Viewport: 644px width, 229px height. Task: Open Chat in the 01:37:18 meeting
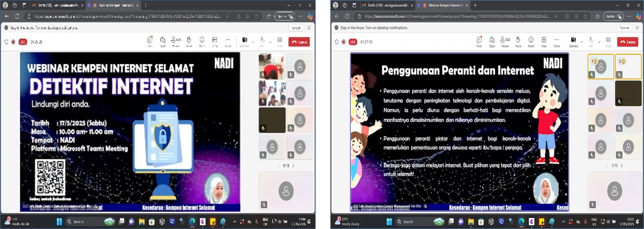(479, 41)
